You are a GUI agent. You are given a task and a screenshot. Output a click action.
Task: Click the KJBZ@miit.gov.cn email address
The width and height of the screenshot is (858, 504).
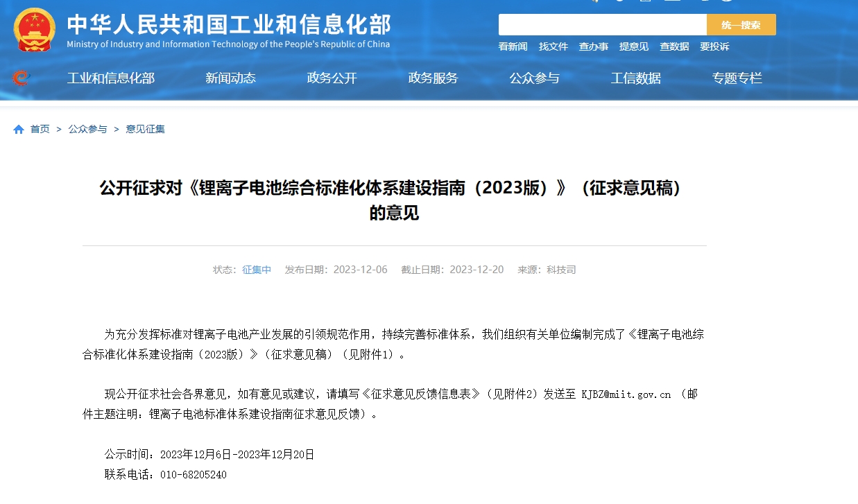point(626,394)
